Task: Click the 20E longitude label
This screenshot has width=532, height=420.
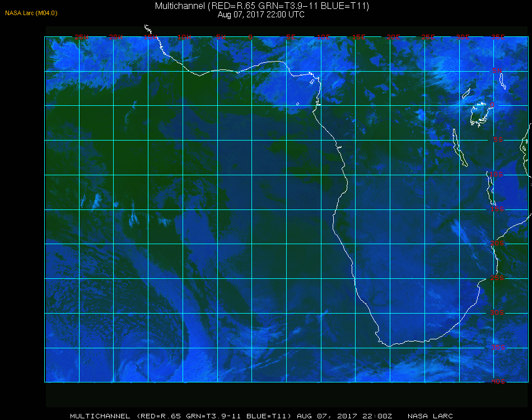Action: point(393,37)
